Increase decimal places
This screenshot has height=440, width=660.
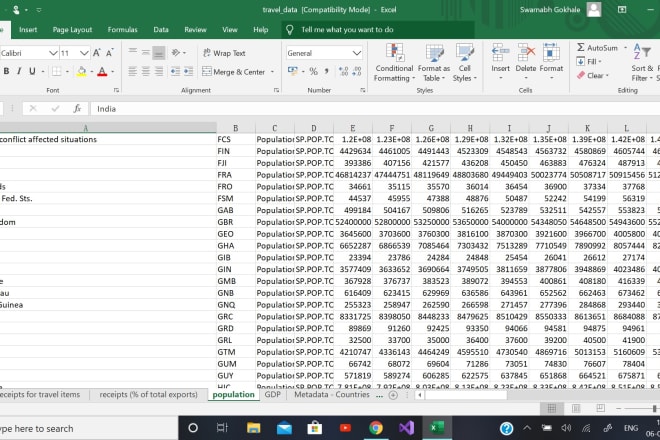click(x=343, y=72)
